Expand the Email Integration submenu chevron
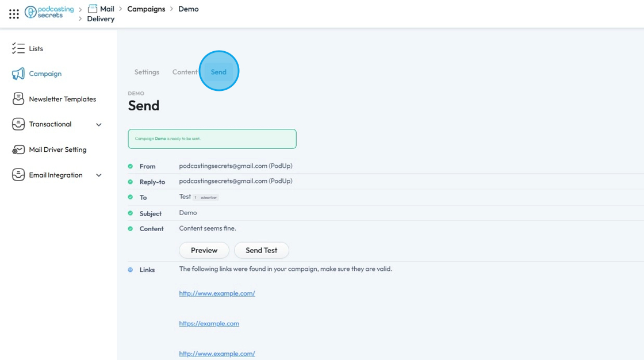 pos(98,175)
